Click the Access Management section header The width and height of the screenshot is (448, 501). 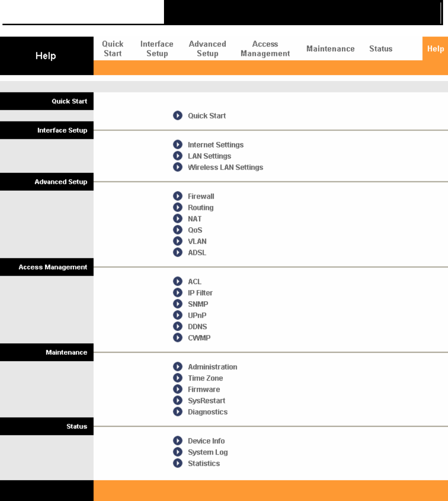(x=53, y=267)
